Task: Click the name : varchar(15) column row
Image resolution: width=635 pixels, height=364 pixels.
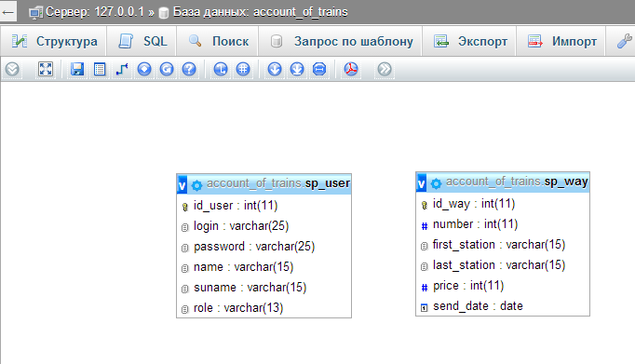Action: click(x=264, y=267)
